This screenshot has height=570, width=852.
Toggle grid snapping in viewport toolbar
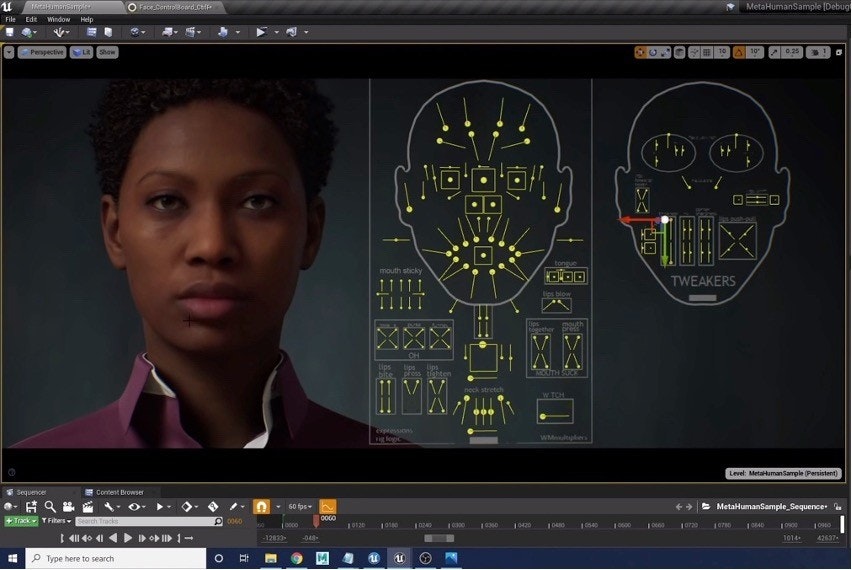[707, 52]
